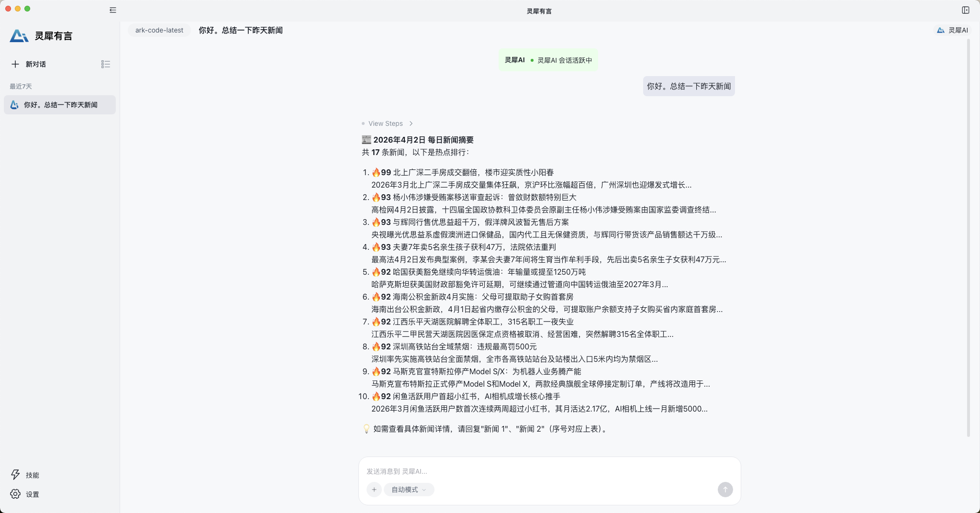980x513 pixels.
Task: Open Skills via the lightning bolt icon
Action: coord(15,474)
